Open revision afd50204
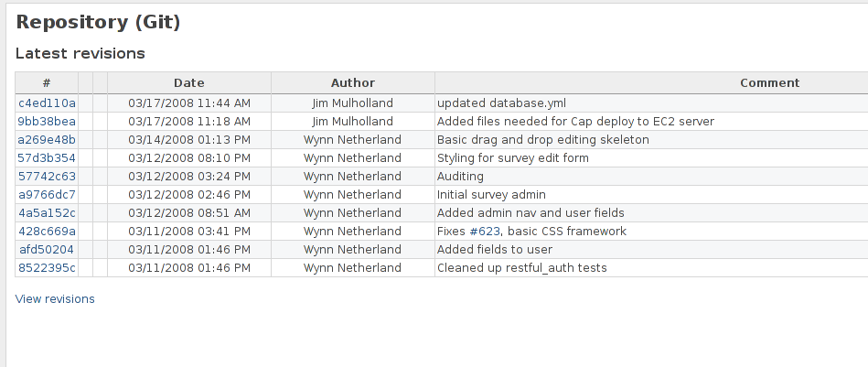The image size is (868, 367). 47,249
